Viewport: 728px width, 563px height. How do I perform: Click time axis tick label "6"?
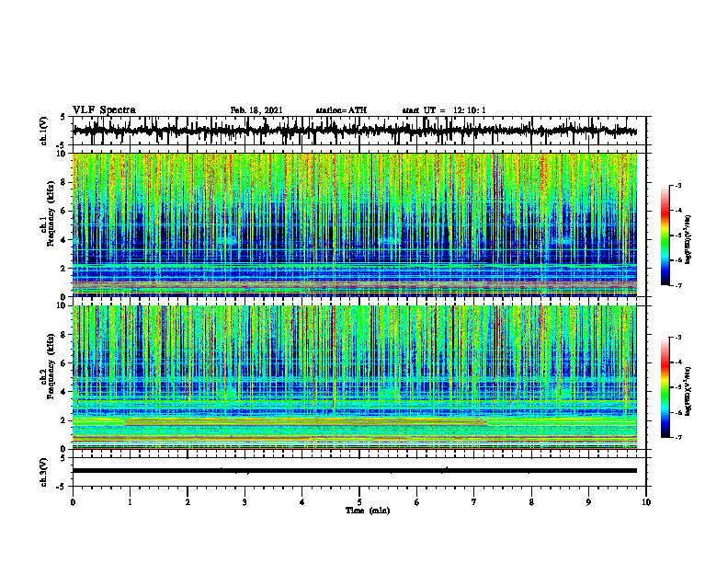417,502
